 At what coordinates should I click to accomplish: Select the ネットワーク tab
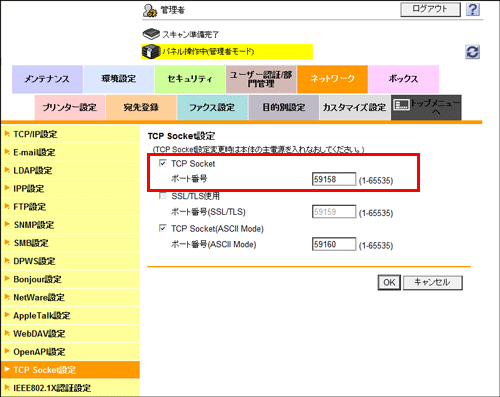point(332,79)
